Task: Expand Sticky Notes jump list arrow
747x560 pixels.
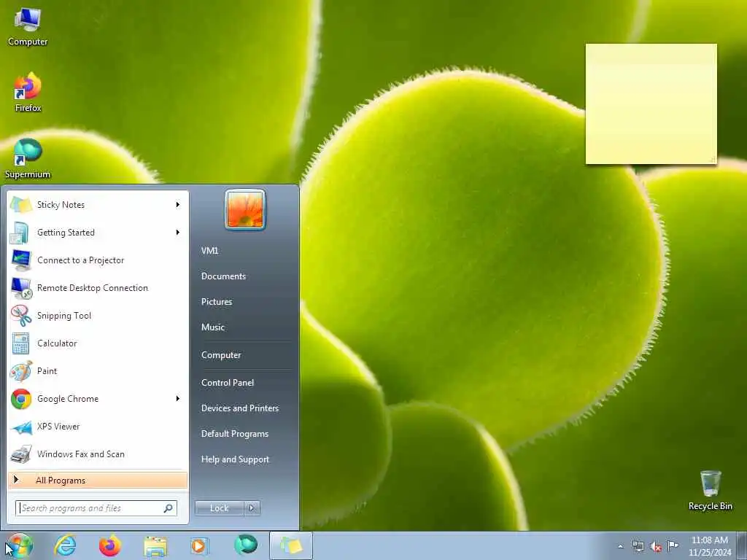Action: [x=178, y=205]
